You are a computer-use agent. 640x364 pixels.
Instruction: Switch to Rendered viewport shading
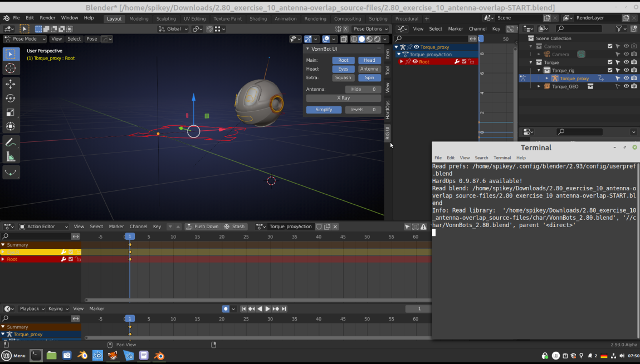(377, 39)
